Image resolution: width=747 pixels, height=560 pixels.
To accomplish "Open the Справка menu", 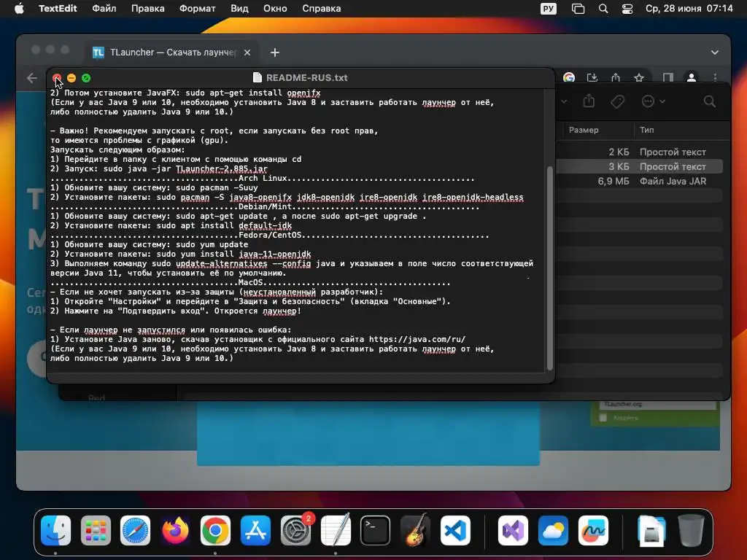I will pos(321,9).
